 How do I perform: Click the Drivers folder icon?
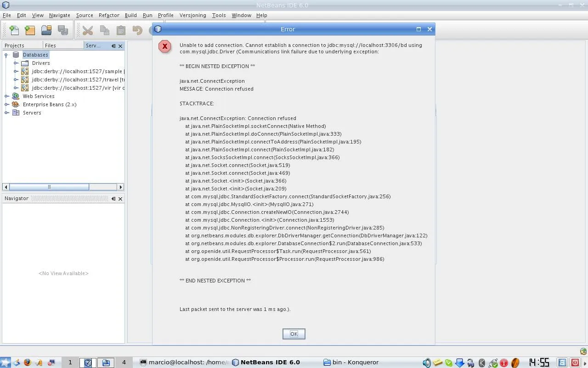coord(25,63)
